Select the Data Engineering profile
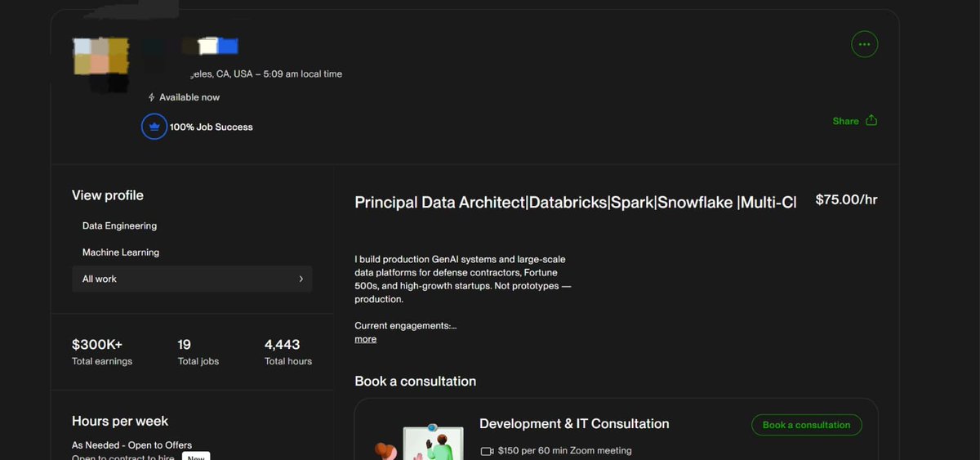 [x=119, y=226]
